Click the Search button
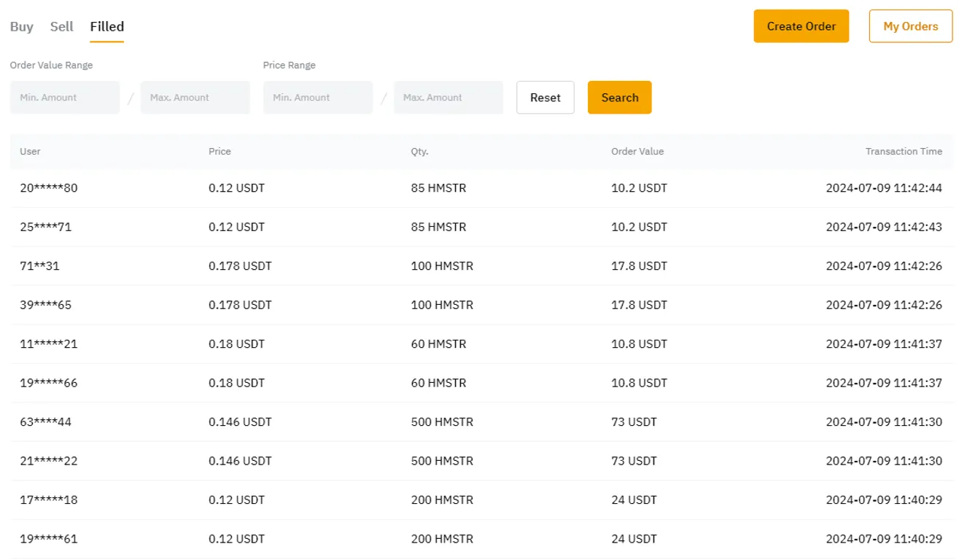 (x=620, y=98)
